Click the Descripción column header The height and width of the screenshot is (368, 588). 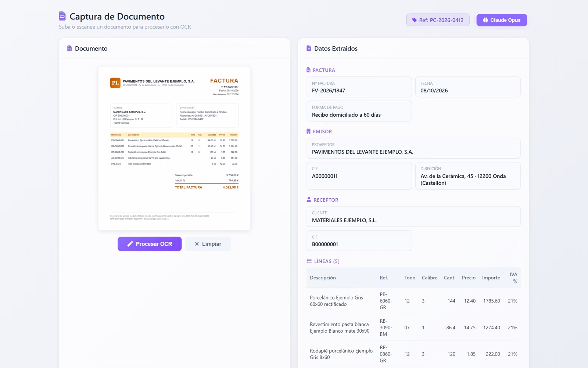[323, 278]
